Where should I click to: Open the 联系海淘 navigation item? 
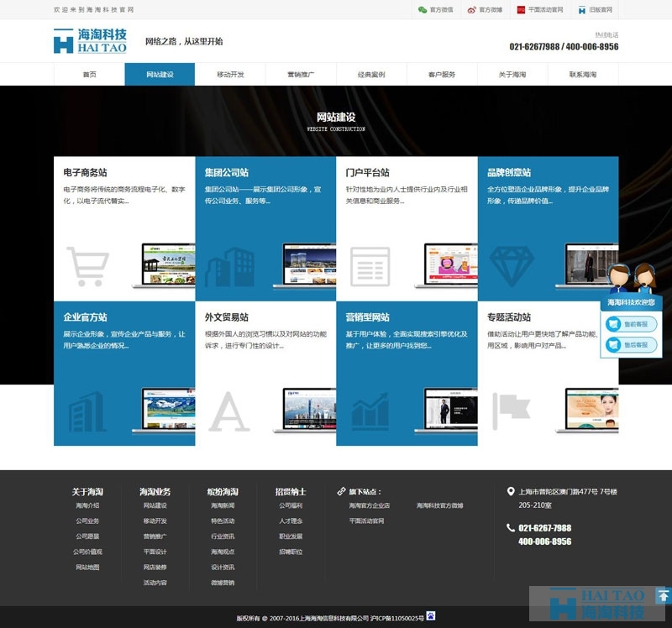pos(582,75)
